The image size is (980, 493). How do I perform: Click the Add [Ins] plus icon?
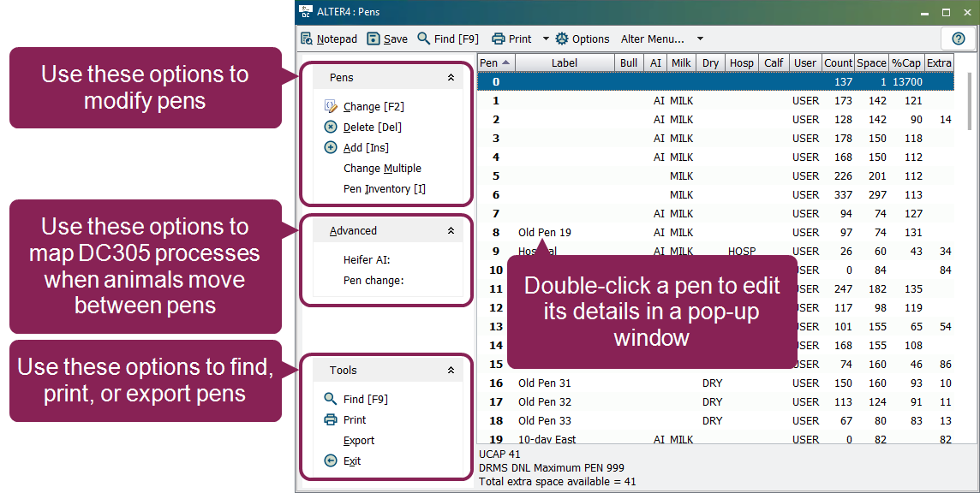click(331, 147)
